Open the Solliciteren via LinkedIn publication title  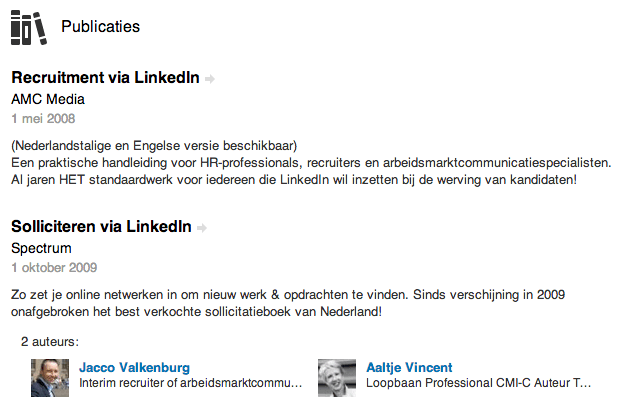101,228
